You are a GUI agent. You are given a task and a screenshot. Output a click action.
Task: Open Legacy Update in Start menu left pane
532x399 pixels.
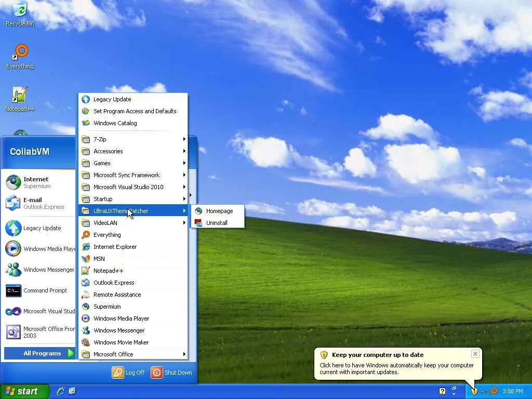coord(39,228)
